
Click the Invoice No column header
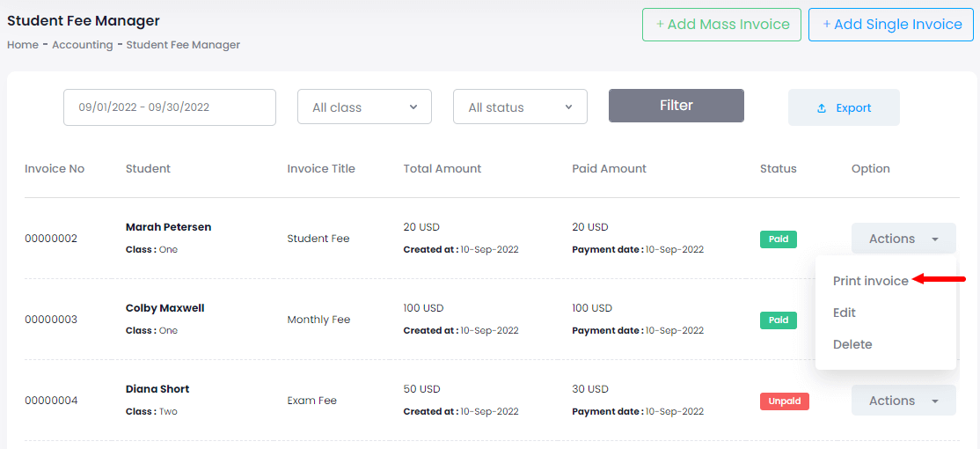click(55, 169)
